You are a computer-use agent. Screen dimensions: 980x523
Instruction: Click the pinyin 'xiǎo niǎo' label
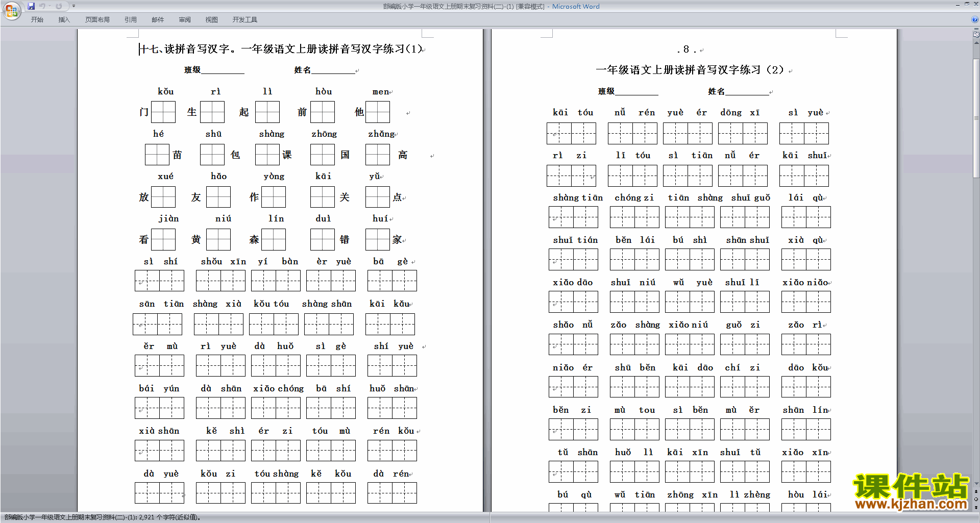tap(806, 282)
